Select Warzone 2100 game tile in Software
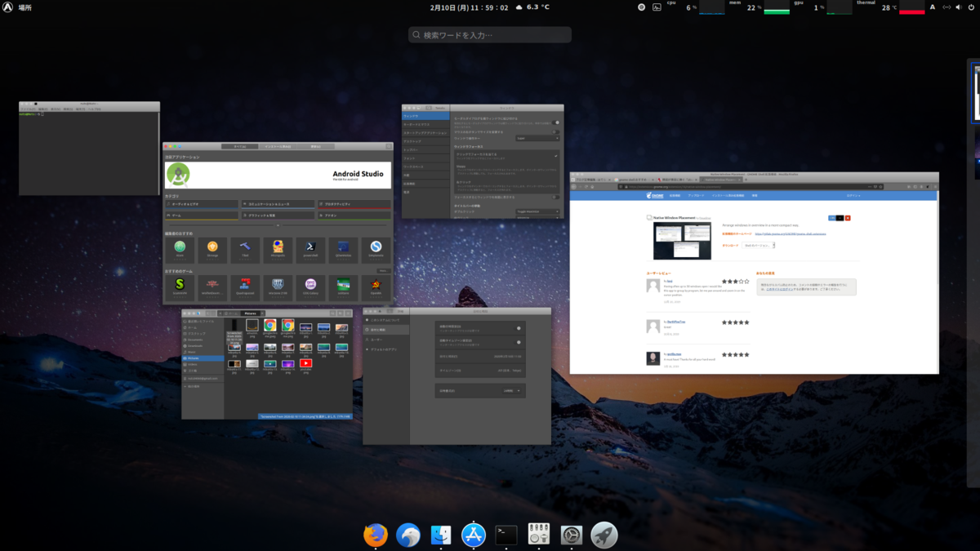This screenshot has height=551, width=980. pyautogui.click(x=278, y=287)
